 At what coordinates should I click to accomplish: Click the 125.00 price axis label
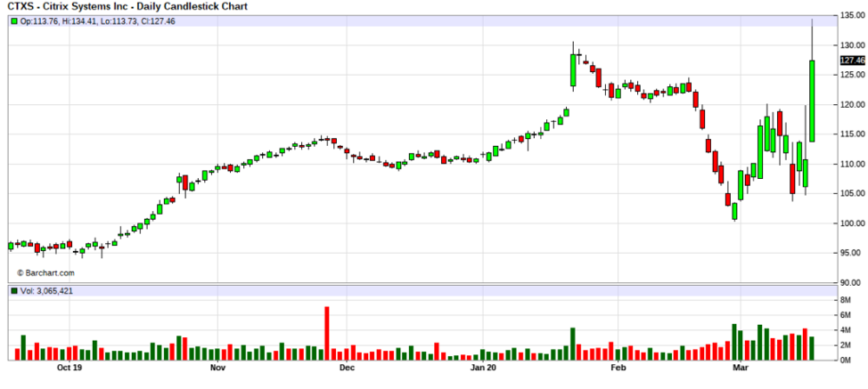(852, 75)
